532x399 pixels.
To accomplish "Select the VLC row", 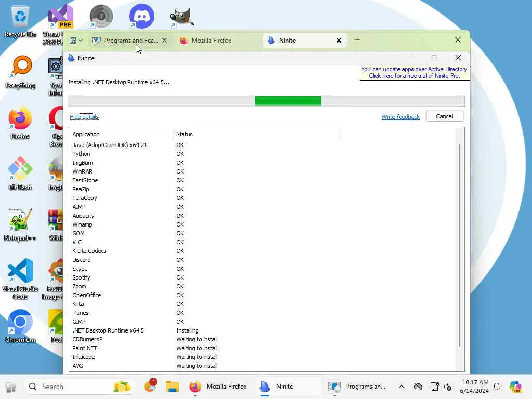I will 262,242.
